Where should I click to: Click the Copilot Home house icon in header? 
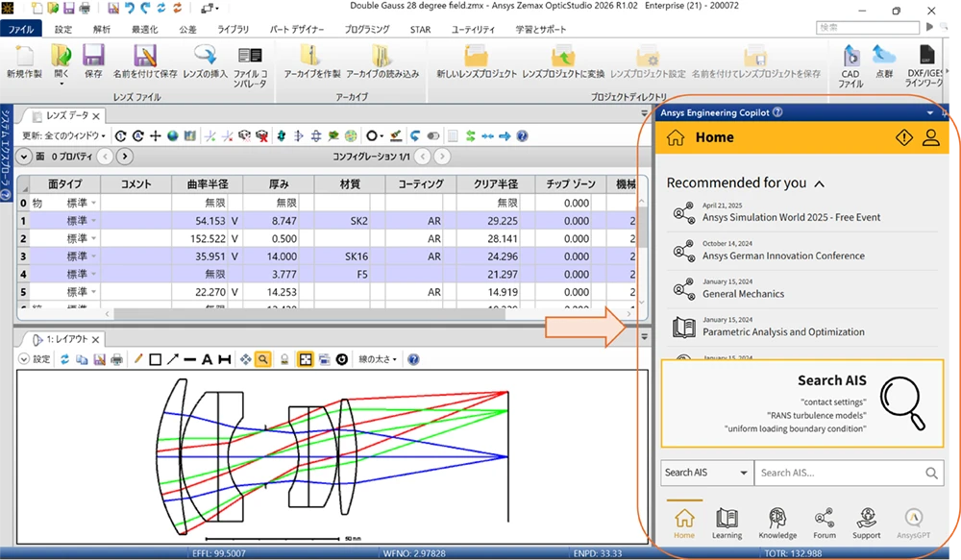pos(676,138)
